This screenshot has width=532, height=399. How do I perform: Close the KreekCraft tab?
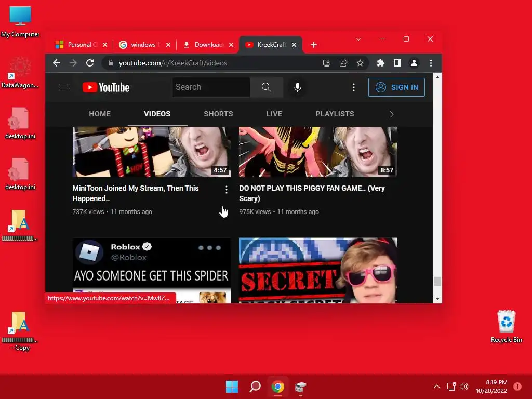[x=294, y=45]
